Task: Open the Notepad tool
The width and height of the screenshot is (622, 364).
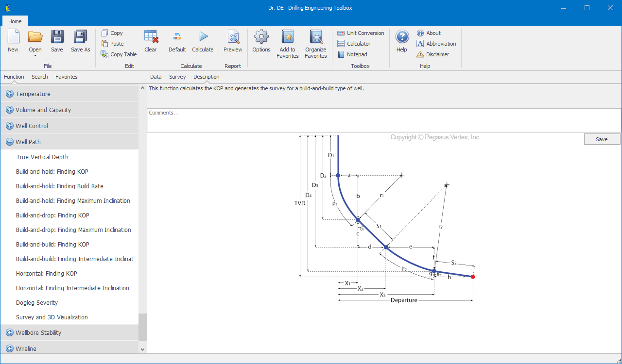Action: [x=352, y=54]
